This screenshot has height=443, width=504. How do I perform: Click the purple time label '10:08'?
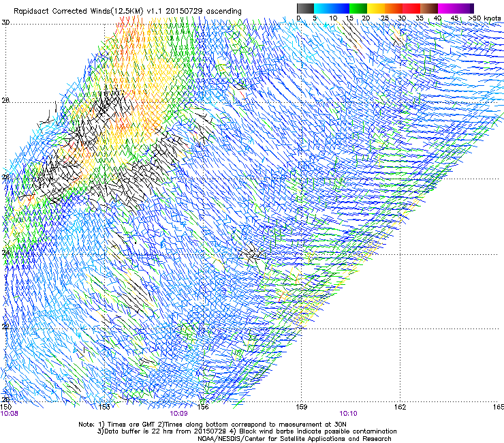[x=10, y=414]
